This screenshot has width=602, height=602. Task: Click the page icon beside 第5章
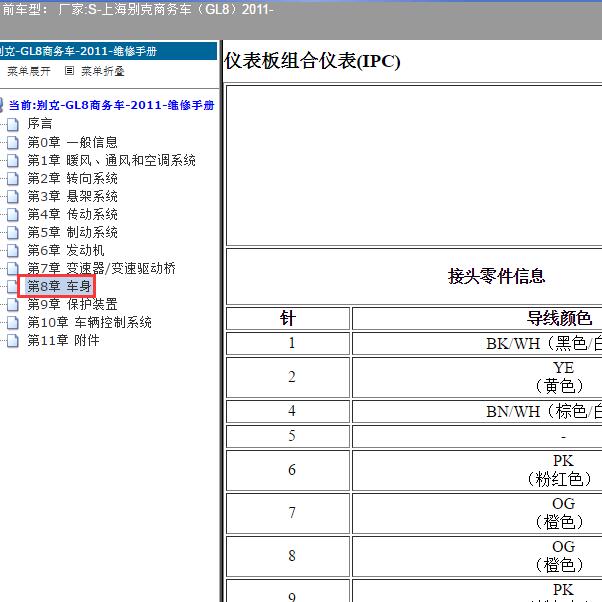point(13,233)
